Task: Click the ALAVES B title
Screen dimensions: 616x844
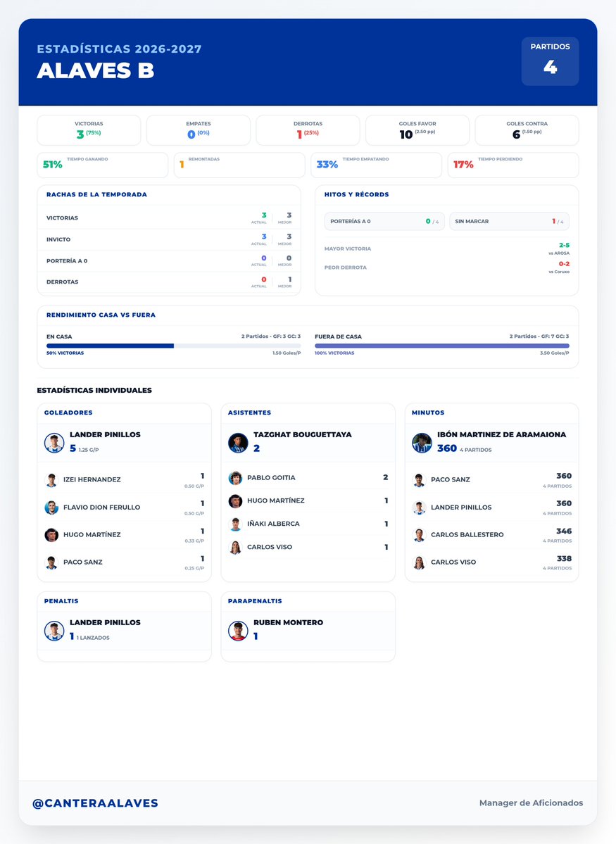Action: tap(95, 70)
